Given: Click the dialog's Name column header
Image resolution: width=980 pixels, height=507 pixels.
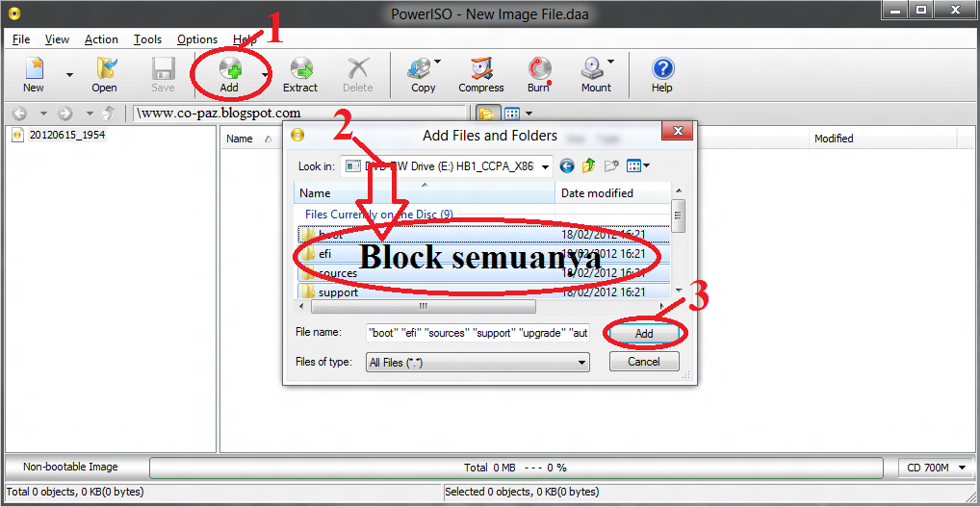Looking at the screenshot, I should (x=425, y=193).
